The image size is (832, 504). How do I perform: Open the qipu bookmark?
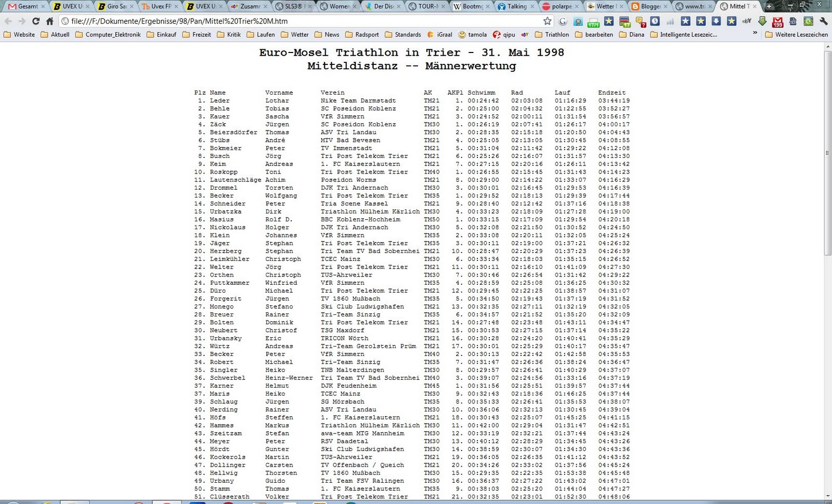coord(504,35)
